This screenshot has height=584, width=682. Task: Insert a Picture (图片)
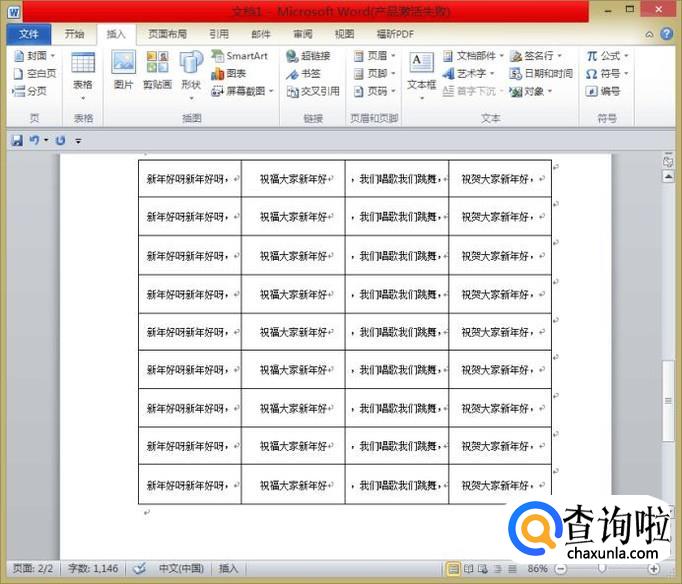tap(124, 70)
